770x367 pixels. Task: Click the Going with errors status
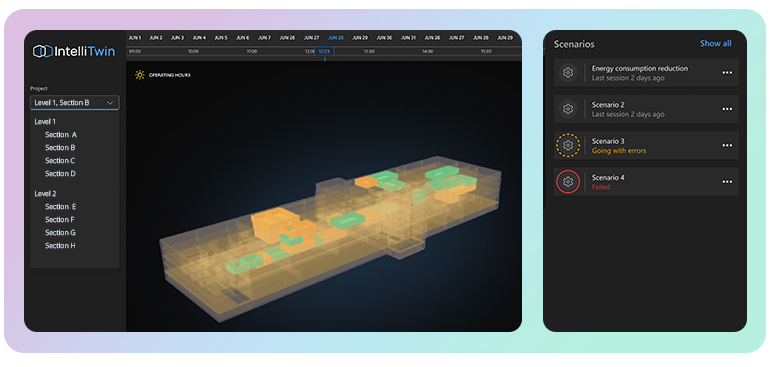tap(619, 151)
